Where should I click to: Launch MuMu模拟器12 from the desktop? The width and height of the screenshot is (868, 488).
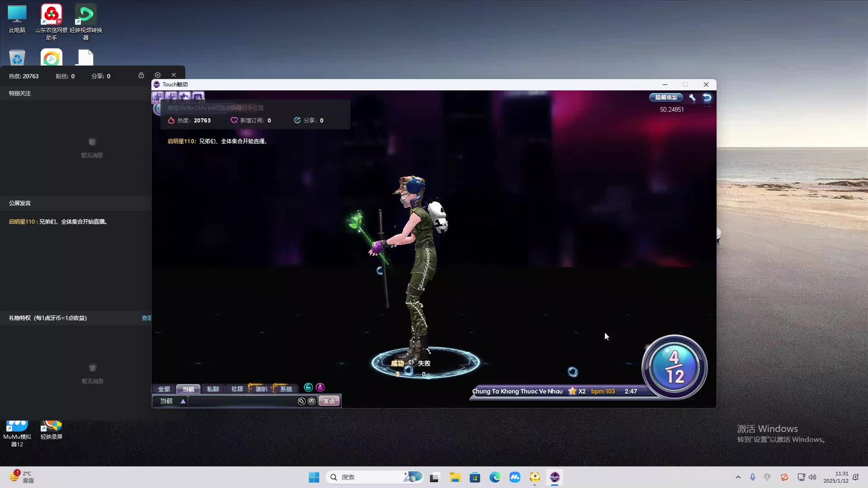pos(17,426)
